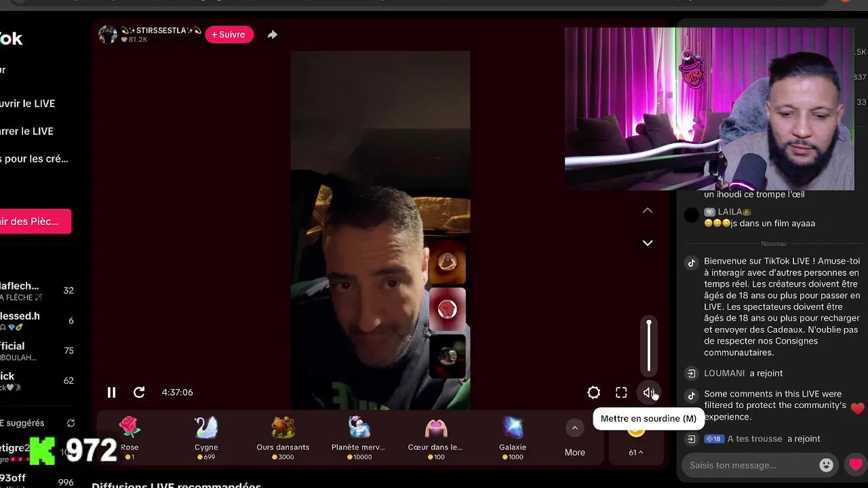Expand the gift list with More
Screen dimensions: 868x488
pos(574,439)
